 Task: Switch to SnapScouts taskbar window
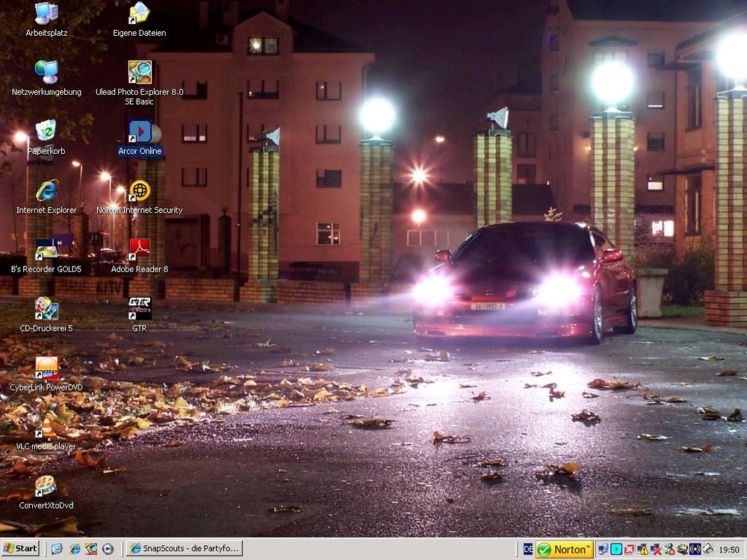point(184,548)
